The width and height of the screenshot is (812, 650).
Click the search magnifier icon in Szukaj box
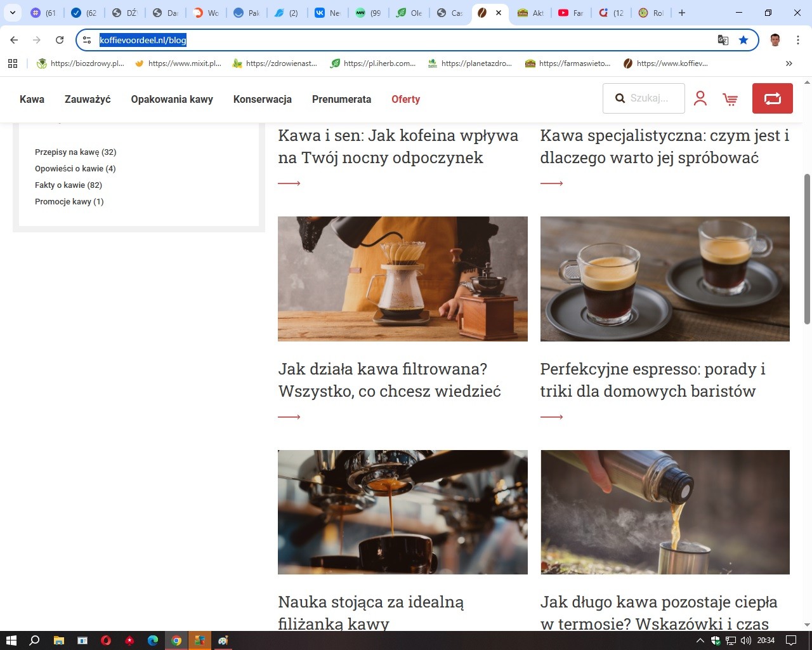coord(620,98)
